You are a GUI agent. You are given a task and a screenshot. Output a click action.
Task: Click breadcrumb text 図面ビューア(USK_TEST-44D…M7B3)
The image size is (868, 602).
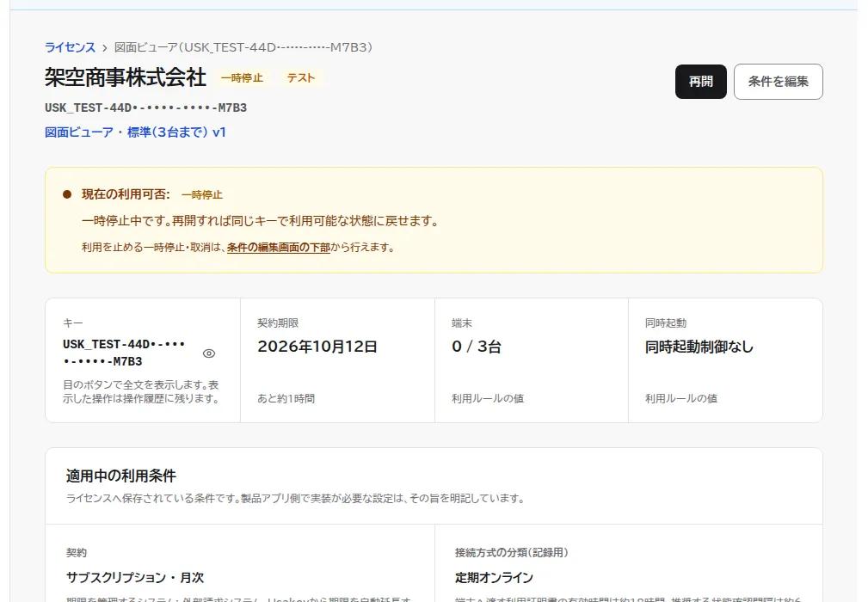(x=243, y=47)
